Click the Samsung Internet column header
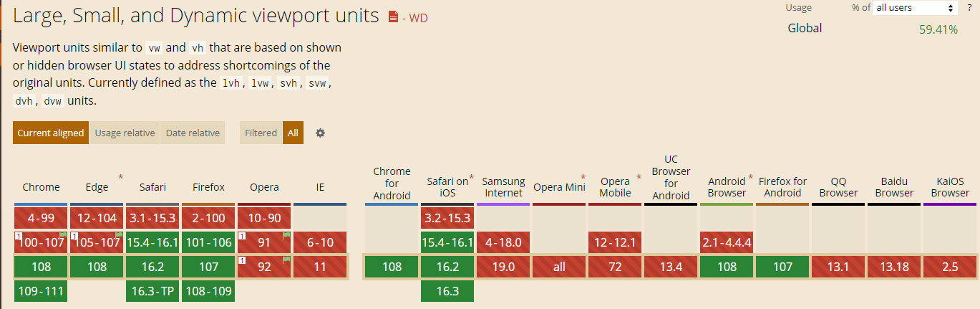The width and height of the screenshot is (980, 309). pyautogui.click(x=503, y=187)
